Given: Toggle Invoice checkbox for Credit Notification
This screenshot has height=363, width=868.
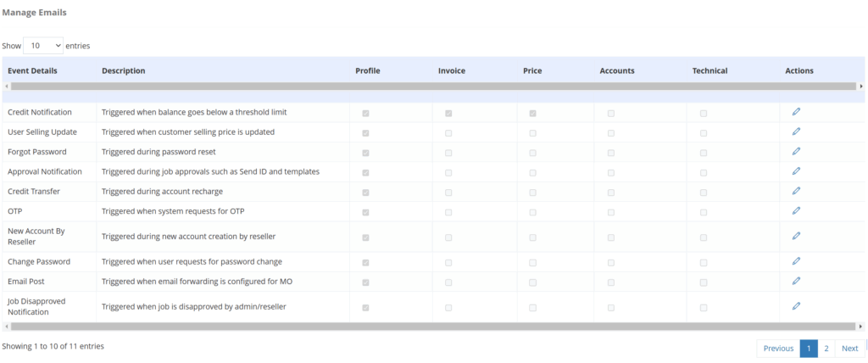Looking at the screenshot, I should pyautogui.click(x=448, y=113).
